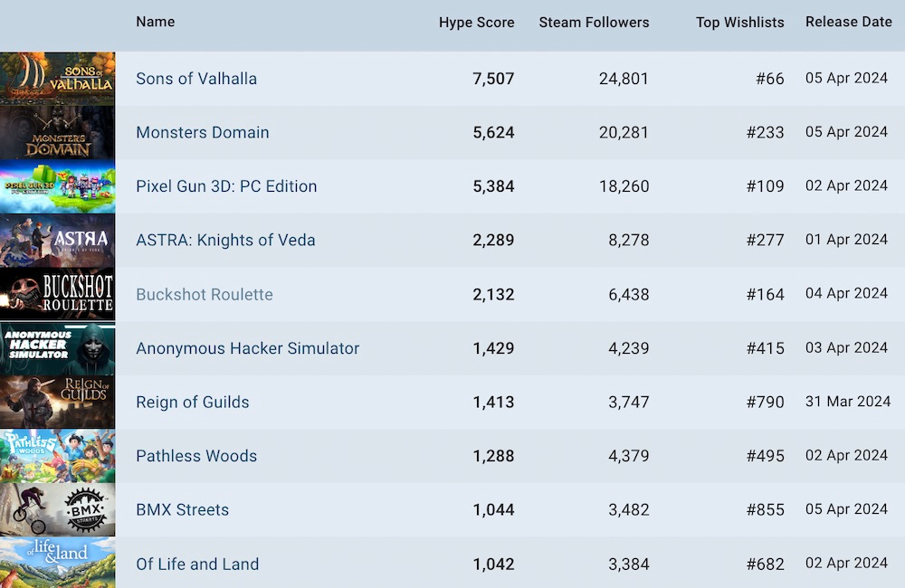Click the Reign of Guilds thumbnail
Screen dimensions: 905x588
coord(58,402)
